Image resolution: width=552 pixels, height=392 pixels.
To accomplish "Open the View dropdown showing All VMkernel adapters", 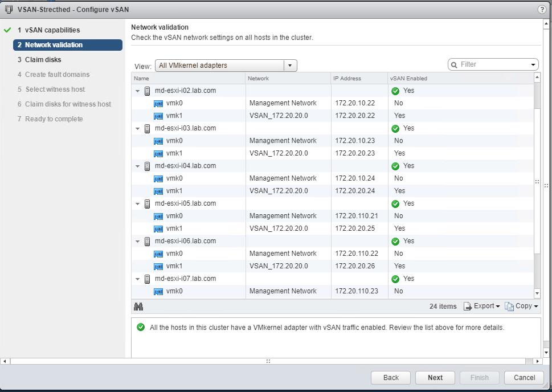I will point(226,66).
